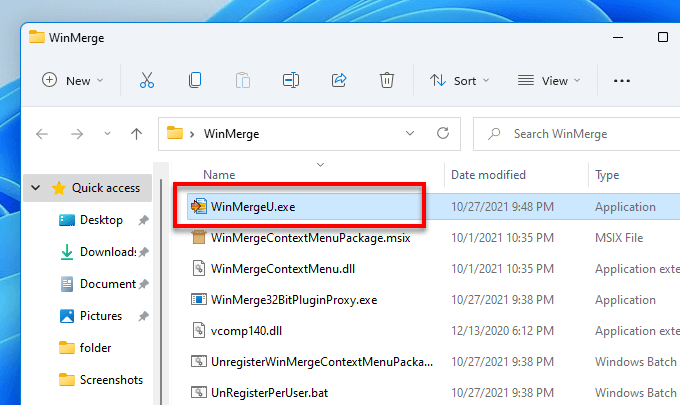Click the WinMerge breadcrumb in address bar
Image resolution: width=680 pixels, height=405 pixels.
(231, 134)
